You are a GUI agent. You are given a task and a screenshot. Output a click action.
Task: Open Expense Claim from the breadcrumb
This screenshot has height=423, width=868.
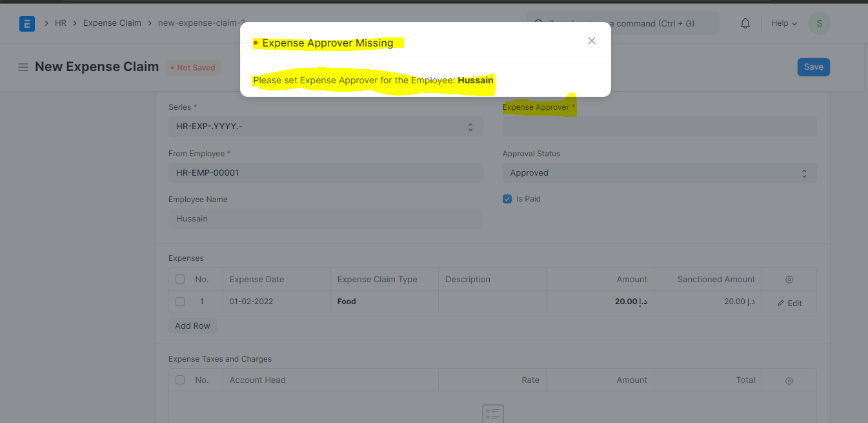112,23
